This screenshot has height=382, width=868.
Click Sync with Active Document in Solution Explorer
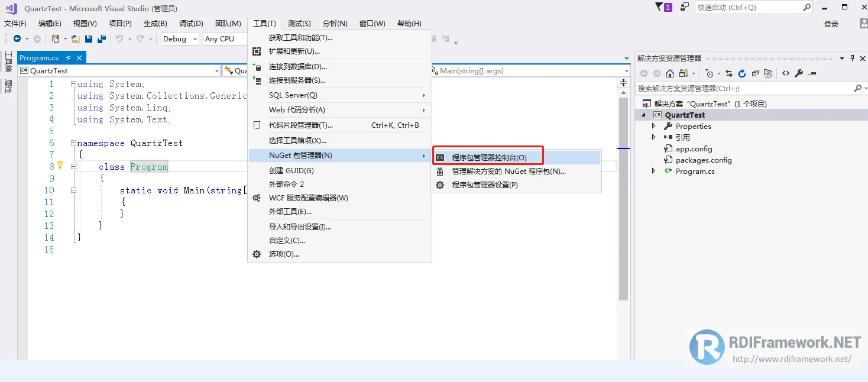point(729,74)
